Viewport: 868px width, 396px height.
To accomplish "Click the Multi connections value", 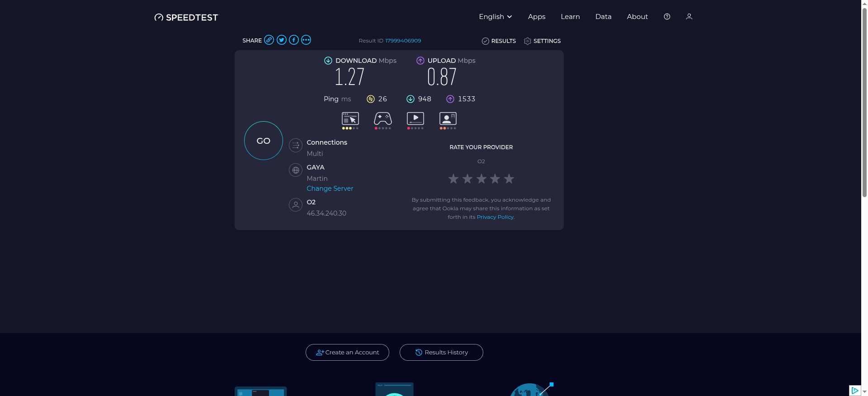I will pos(315,154).
